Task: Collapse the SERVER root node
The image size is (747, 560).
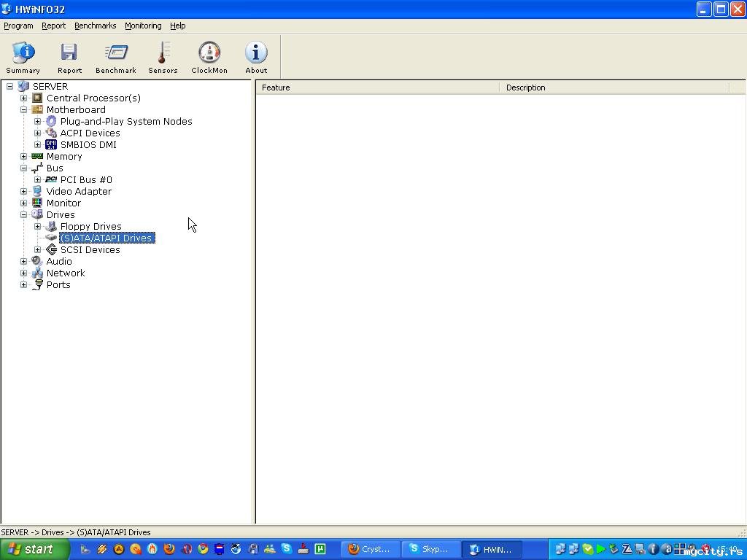Action: pyautogui.click(x=10, y=86)
